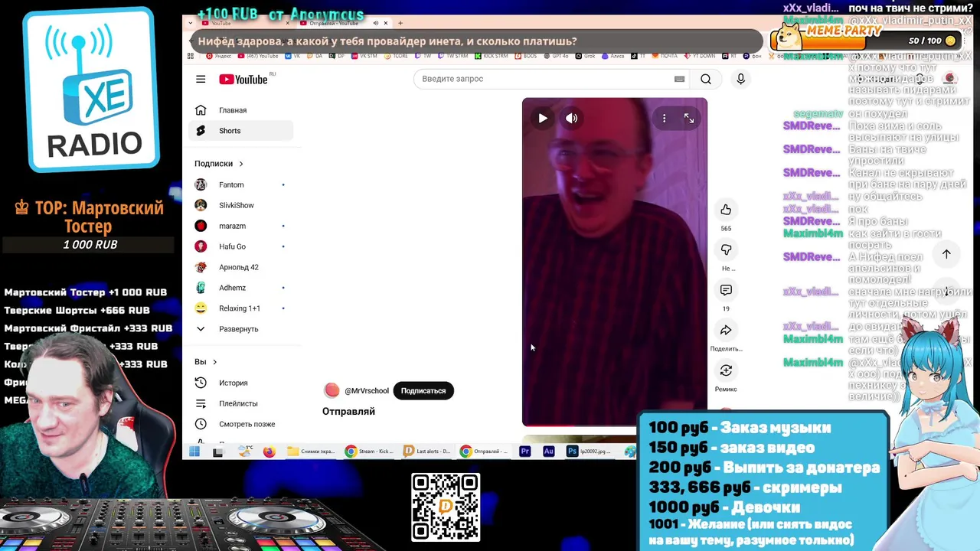Open the Photoshop lp20092.jpg taskbar window
The height and width of the screenshot is (551, 980).
click(590, 452)
